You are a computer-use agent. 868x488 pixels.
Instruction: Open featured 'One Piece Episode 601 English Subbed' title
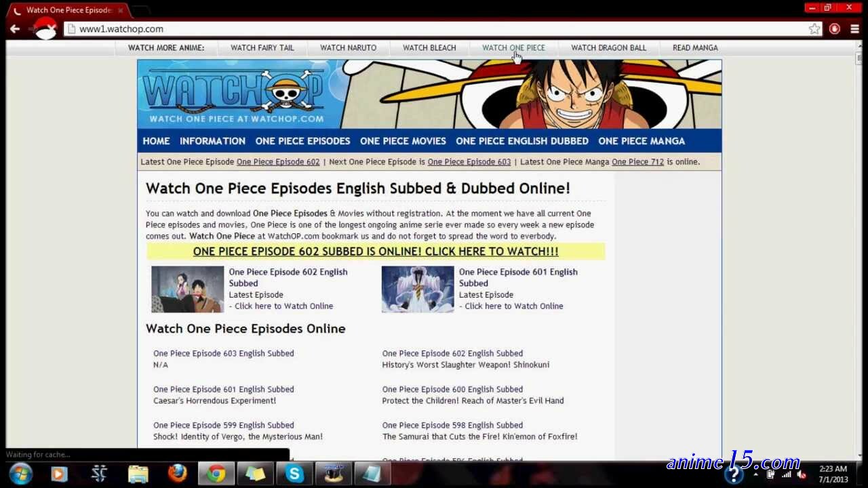[x=518, y=277]
